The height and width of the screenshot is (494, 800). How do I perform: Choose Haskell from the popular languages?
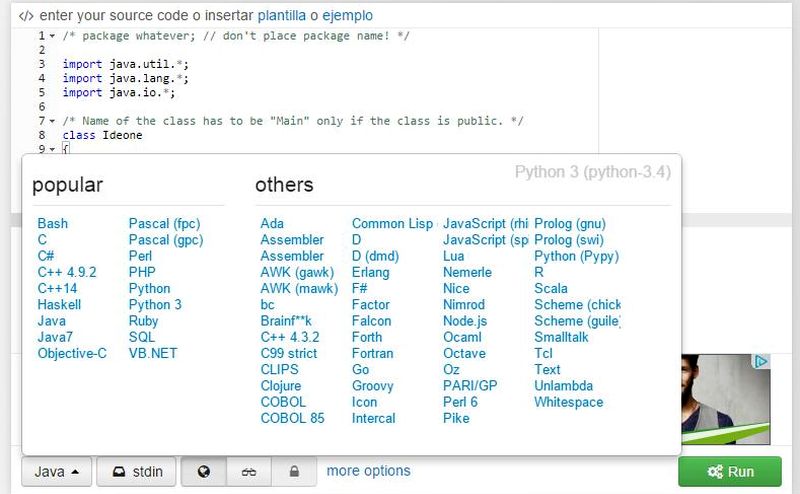[x=59, y=305]
